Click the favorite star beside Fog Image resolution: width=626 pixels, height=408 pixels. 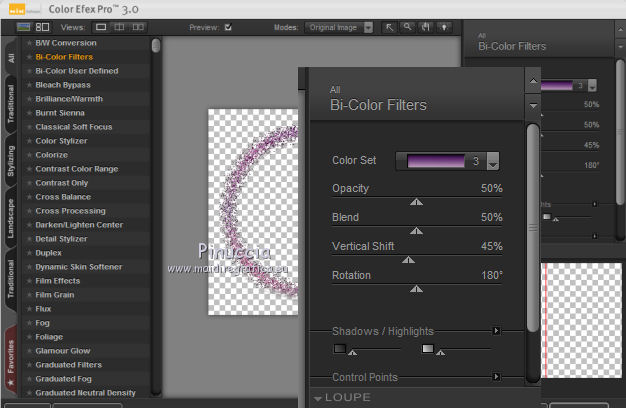29,323
